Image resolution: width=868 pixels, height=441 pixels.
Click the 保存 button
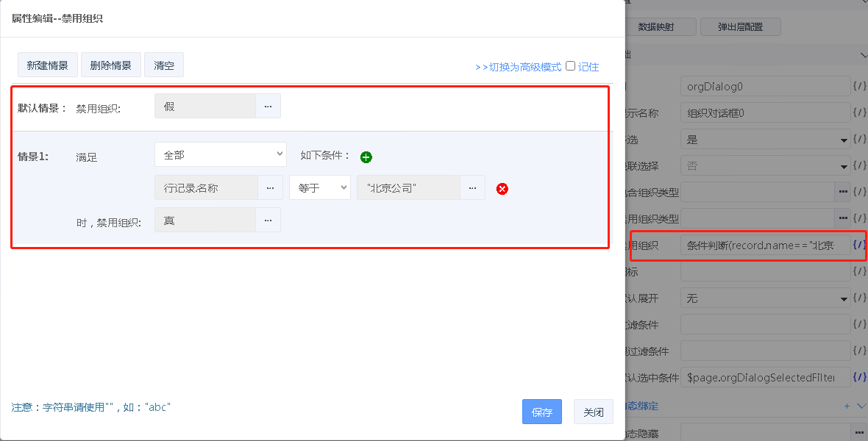pyautogui.click(x=542, y=412)
